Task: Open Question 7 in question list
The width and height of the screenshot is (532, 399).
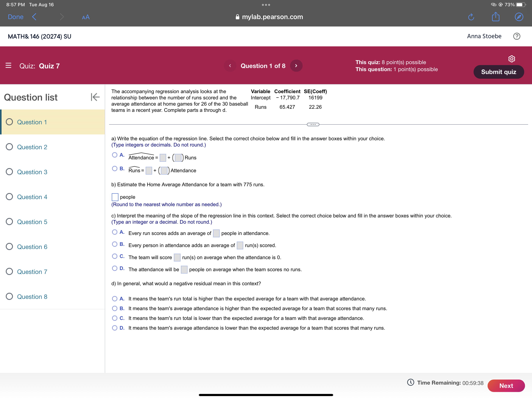Action: (x=32, y=272)
